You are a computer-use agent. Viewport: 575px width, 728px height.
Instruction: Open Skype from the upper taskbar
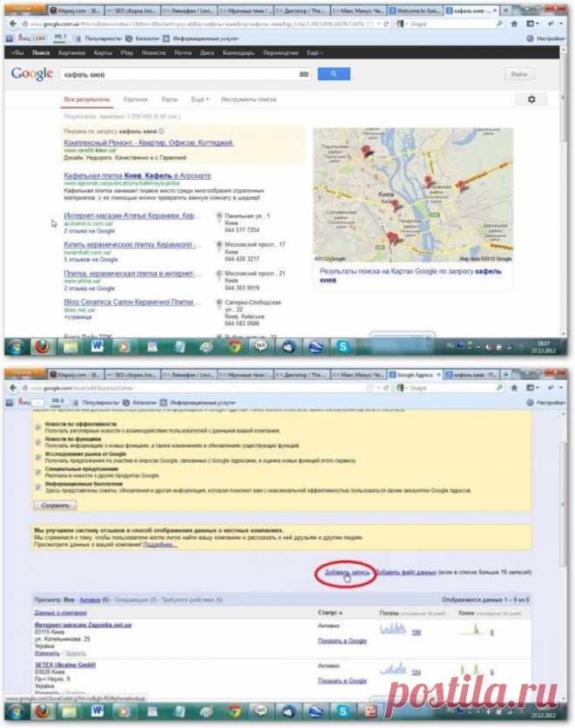click(x=343, y=346)
